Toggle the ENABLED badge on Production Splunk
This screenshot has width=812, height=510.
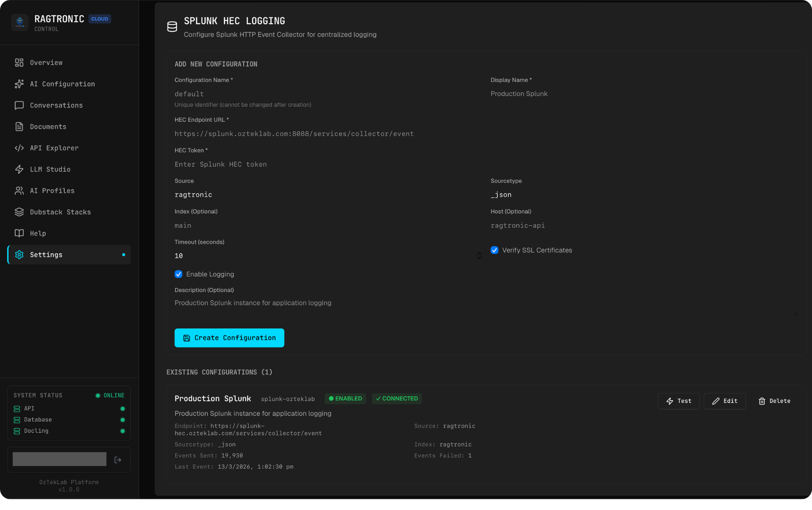345,398
